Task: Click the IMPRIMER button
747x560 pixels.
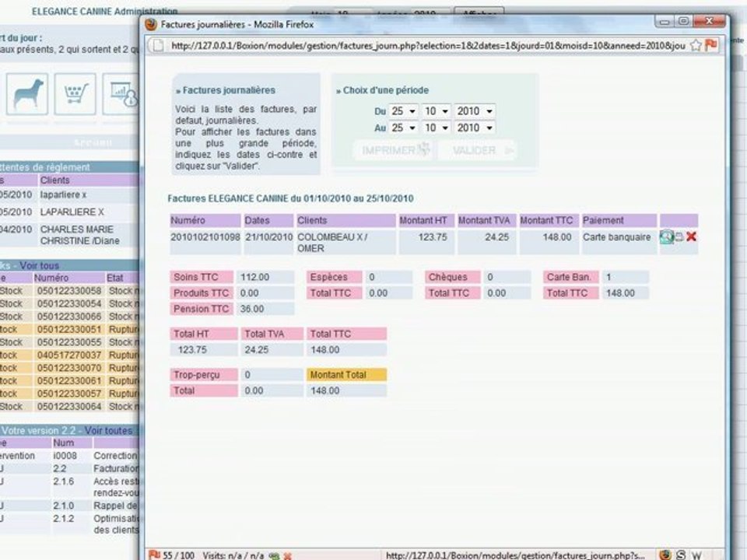Action: coord(394,150)
